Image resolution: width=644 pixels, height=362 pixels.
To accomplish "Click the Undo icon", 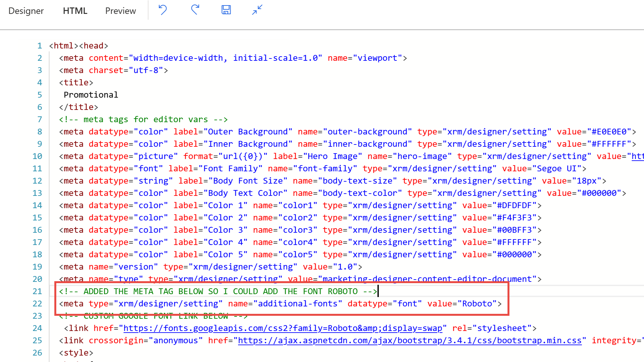I will 163,10.
